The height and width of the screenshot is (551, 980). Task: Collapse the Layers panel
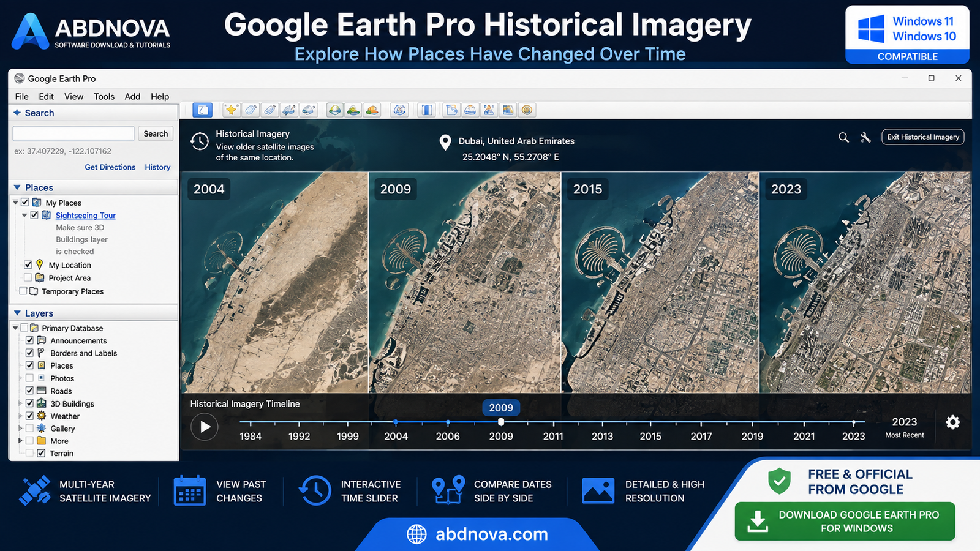pos(17,313)
